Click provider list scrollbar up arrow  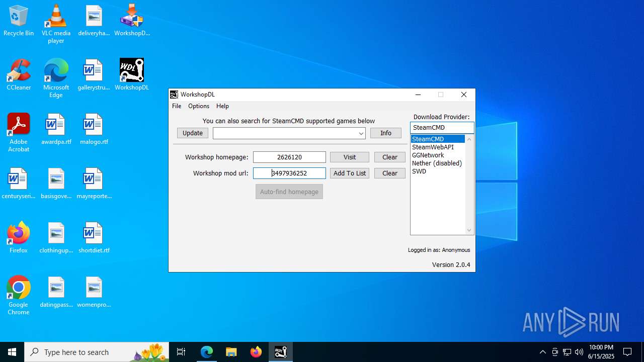coord(469,139)
